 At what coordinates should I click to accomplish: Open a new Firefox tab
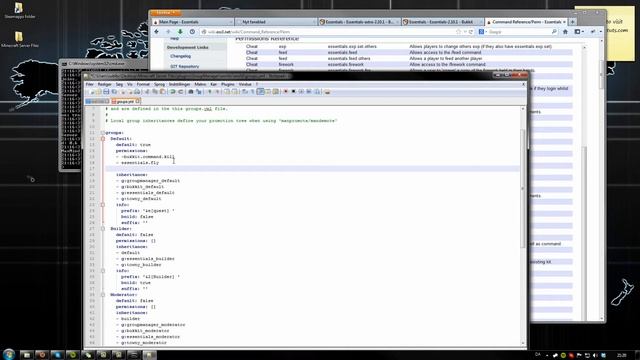point(573,22)
